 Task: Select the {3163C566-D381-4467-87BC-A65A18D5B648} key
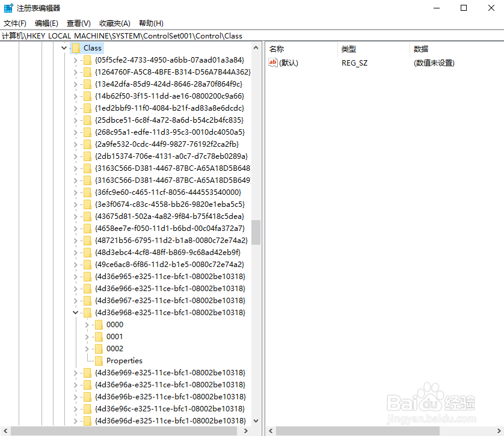click(173, 168)
